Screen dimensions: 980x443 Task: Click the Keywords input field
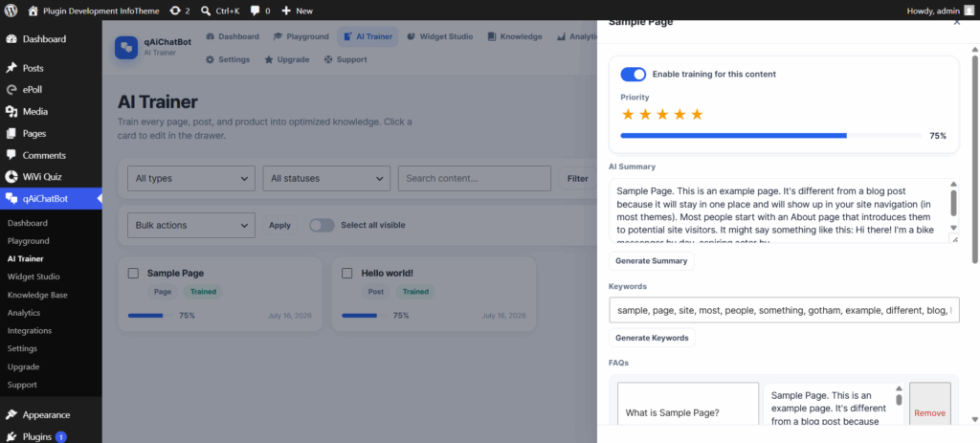point(784,310)
